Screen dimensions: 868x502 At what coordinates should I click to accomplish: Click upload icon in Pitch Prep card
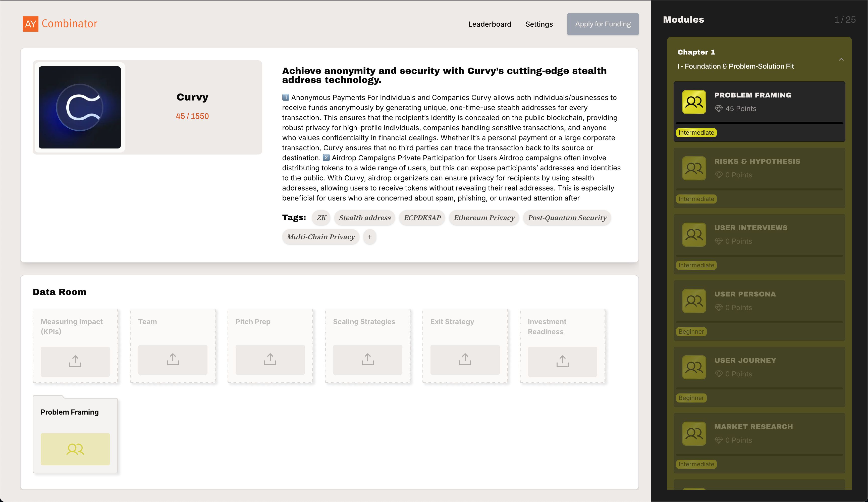click(270, 359)
